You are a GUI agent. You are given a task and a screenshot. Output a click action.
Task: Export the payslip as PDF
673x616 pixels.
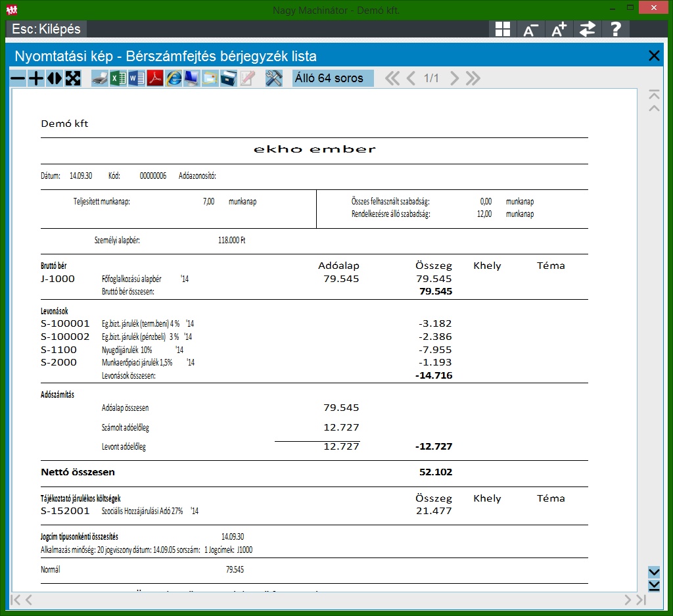click(154, 79)
